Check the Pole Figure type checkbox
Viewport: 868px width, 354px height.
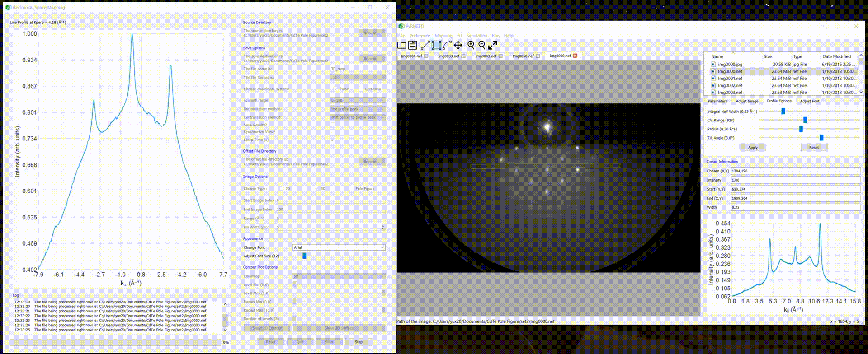[x=351, y=189]
